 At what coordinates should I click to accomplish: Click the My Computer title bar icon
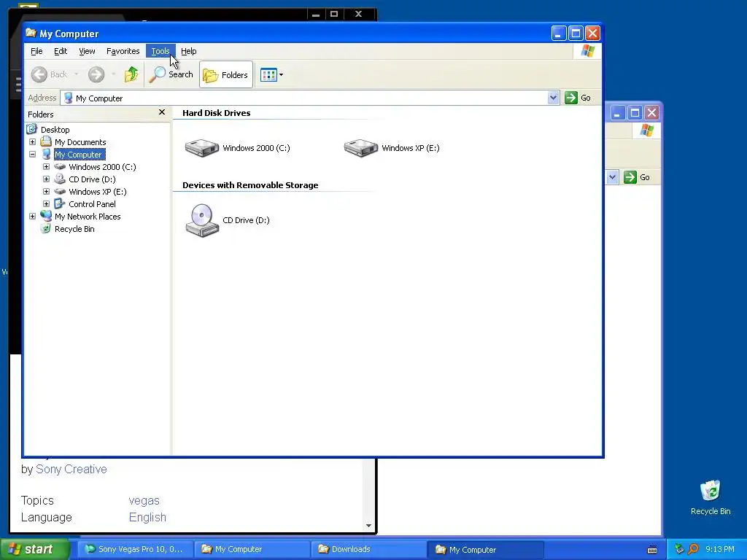click(x=31, y=33)
